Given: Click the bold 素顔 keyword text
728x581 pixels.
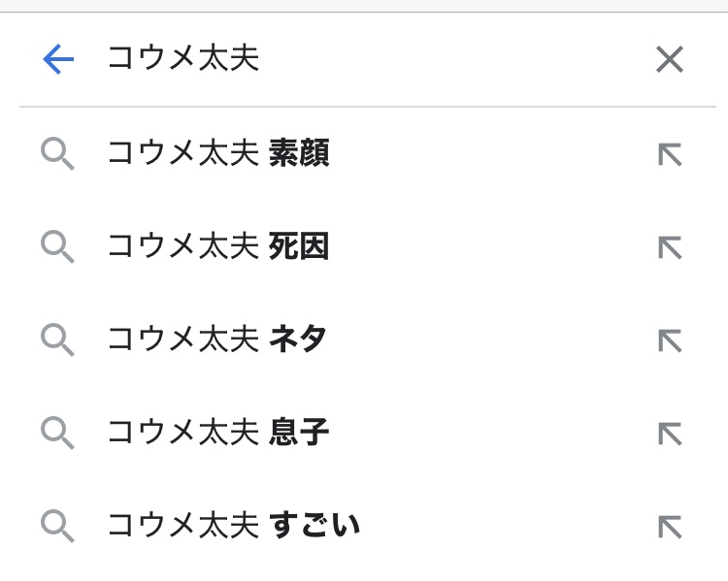Looking at the screenshot, I should [x=299, y=154].
